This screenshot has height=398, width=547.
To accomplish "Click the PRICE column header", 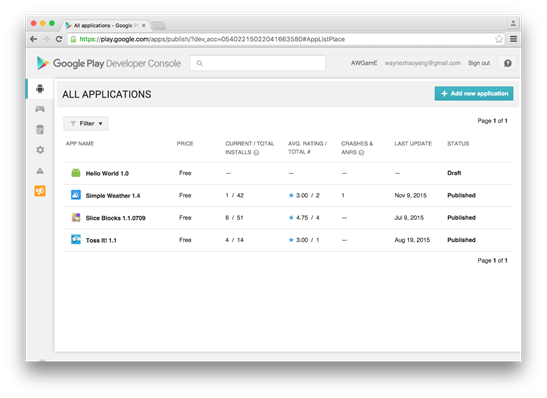I will (x=185, y=144).
